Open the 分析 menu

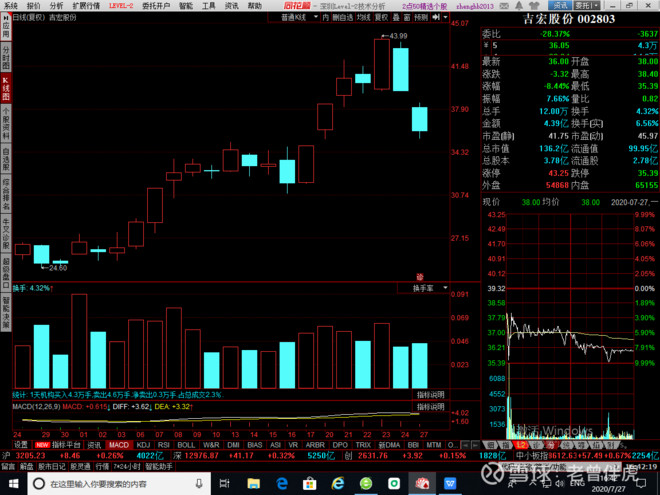pos(56,5)
